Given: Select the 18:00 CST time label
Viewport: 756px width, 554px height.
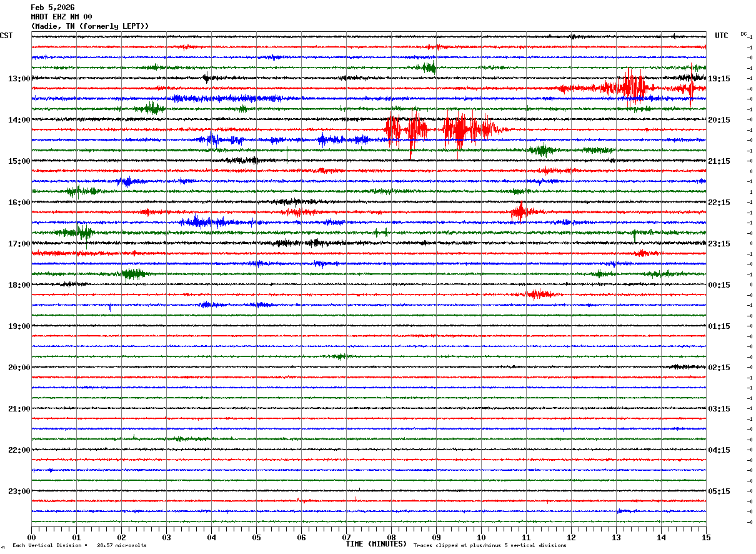Looking at the screenshot, I should pos(19,285).
